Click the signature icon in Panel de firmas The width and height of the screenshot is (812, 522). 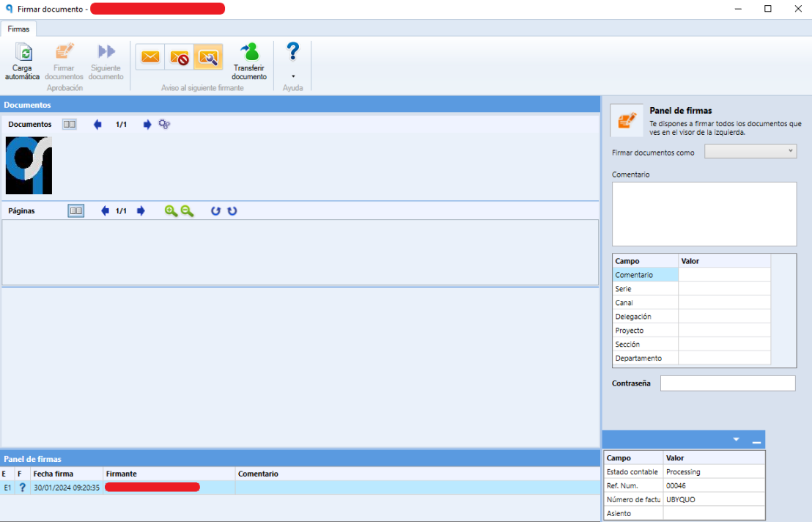[627, 121]
